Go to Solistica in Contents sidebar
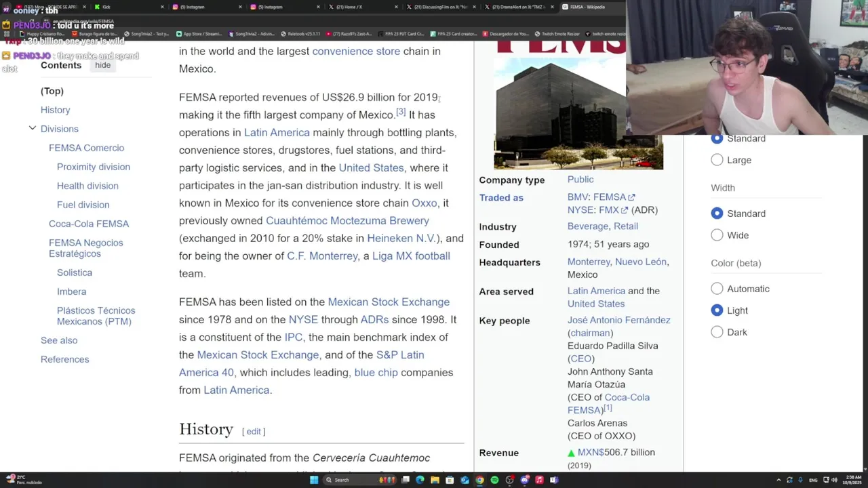This screenshot has width=868, height=488. click(x=75, y=272)
